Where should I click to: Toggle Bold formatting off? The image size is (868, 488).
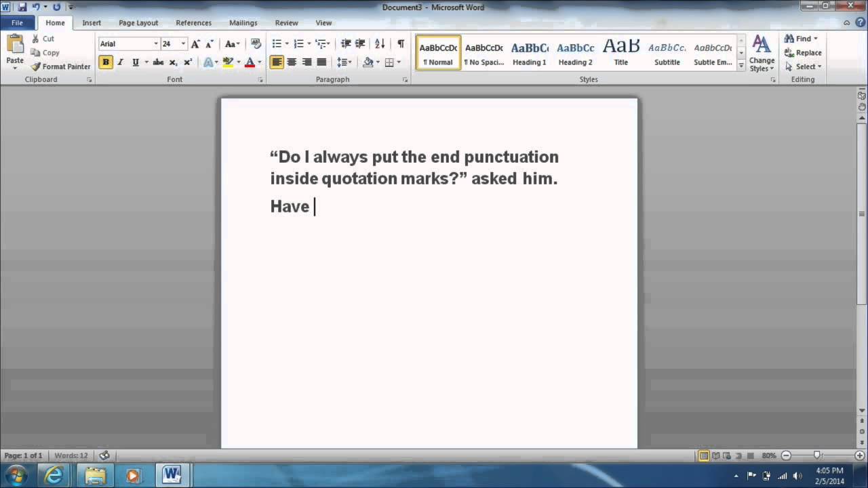[x=106, y=62]
